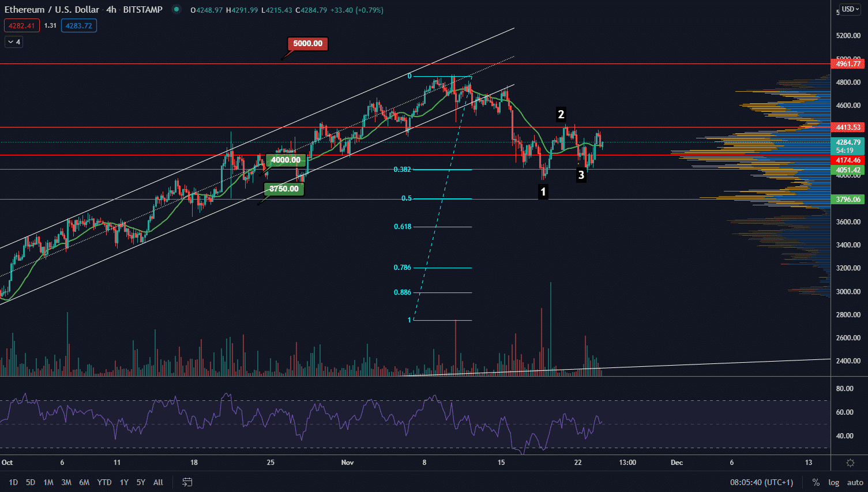Viewport: 868px width, 492px height.
Task: Click the green 3750.00 price callout
Action: click(x=284, y=189)
